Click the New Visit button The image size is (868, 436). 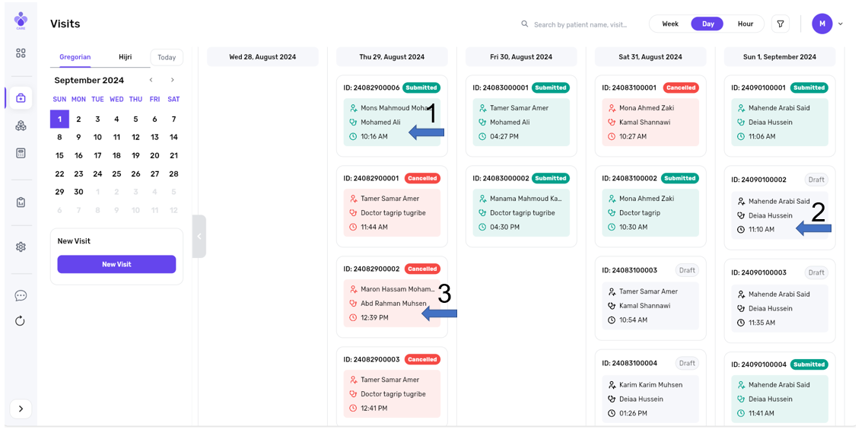[x=116, y=264]
